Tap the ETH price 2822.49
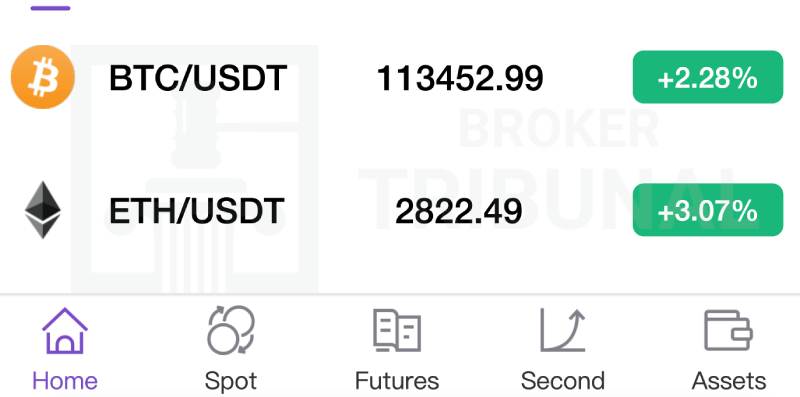 (x=459, y=211)
